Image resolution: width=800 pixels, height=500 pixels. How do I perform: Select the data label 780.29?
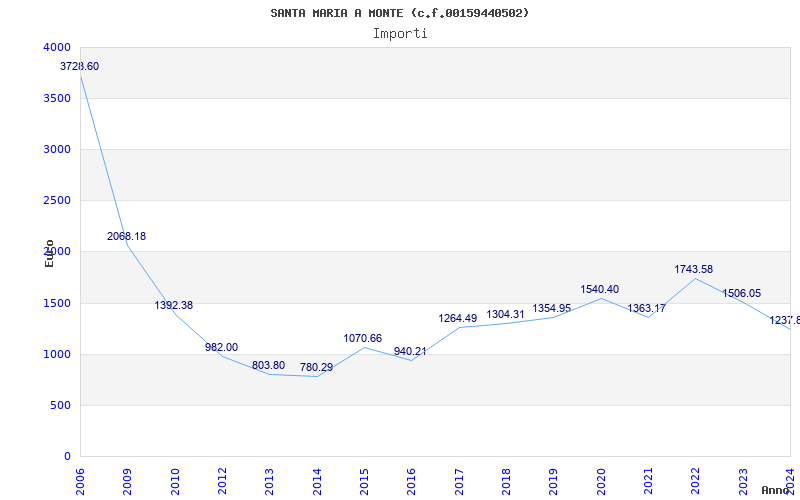pos(316,367)
